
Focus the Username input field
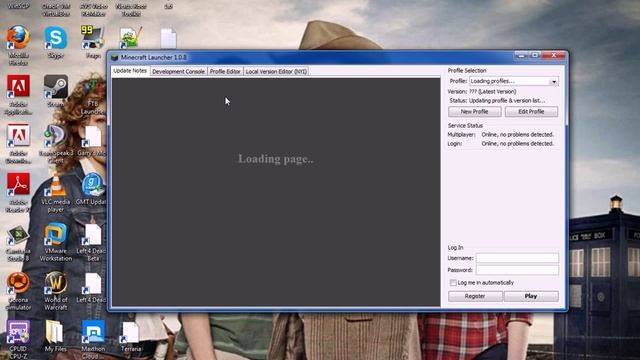(x=517, y=258)
